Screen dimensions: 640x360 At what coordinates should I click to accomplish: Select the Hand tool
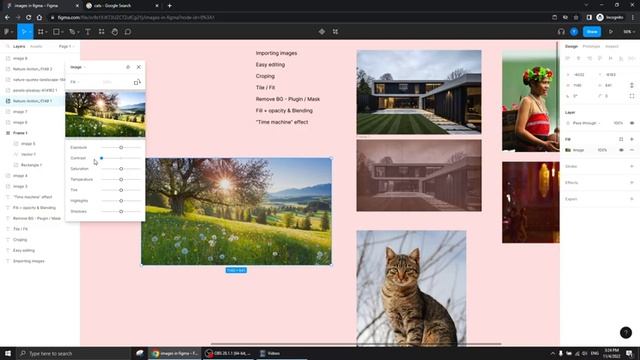coord(115,32)
